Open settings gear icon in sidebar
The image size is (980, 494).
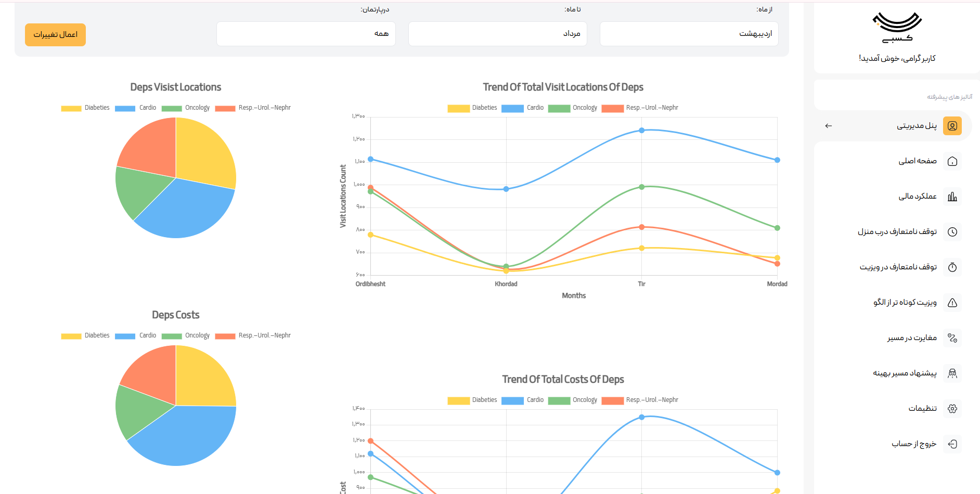click(x=952, y=409)
